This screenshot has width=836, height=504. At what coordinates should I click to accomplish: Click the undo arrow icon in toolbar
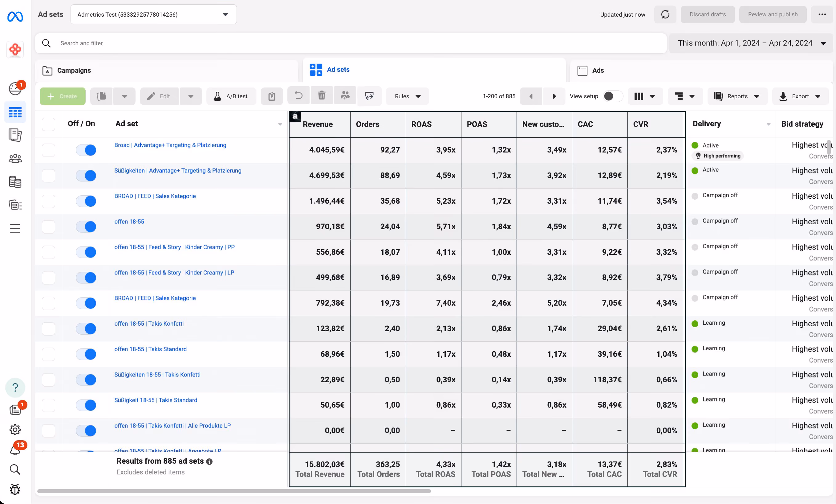[x=298, y=96]
